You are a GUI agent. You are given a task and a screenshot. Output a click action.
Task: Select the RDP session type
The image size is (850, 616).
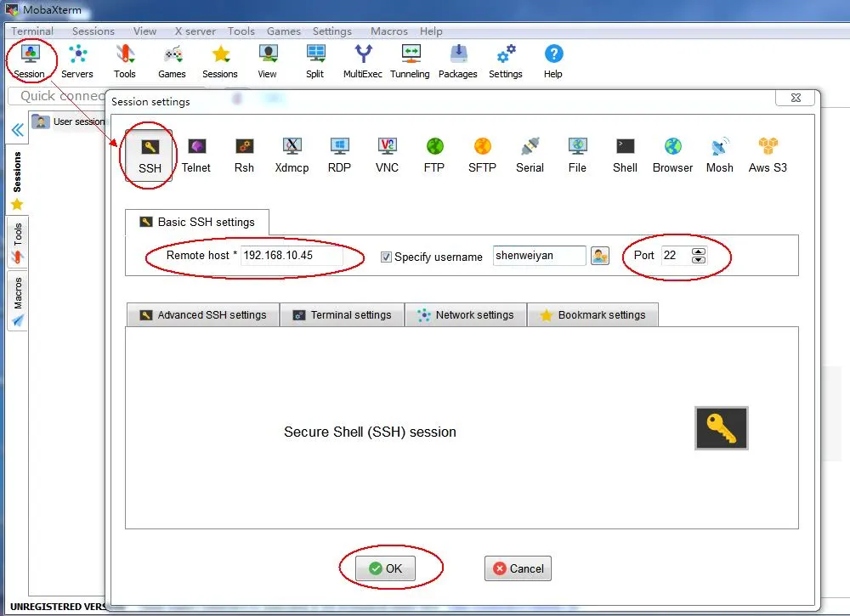[x=339, y=155]
